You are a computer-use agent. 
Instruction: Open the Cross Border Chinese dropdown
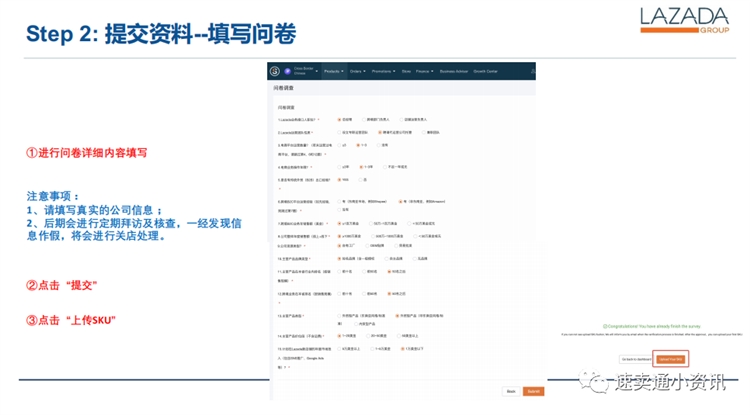[305, 71]
